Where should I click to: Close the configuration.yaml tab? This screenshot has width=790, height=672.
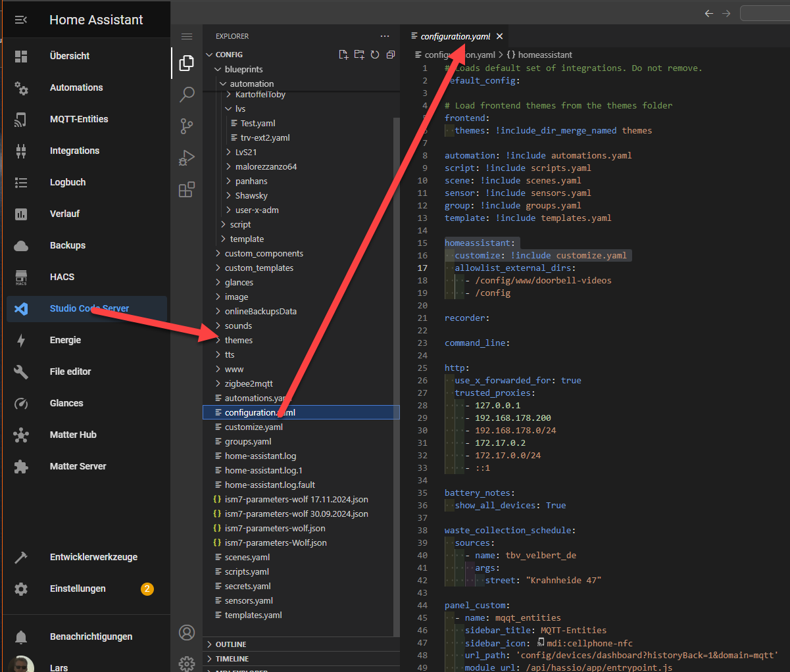pyautogui.click(x=500, y=36)
